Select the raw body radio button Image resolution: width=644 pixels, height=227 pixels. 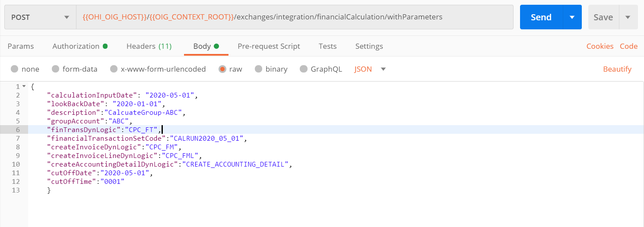click(x=230, y=69)
